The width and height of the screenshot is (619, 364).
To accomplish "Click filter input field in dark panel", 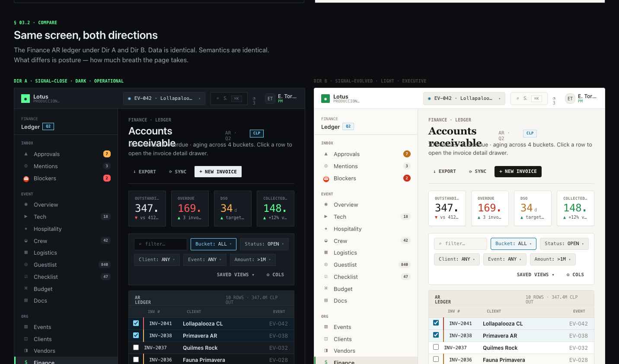I will click(160, 244).
